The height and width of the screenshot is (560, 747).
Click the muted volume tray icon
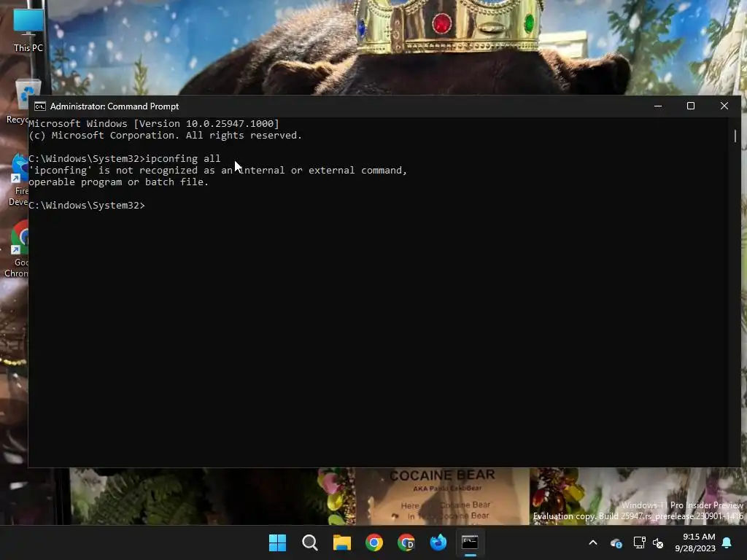[658, 542]
